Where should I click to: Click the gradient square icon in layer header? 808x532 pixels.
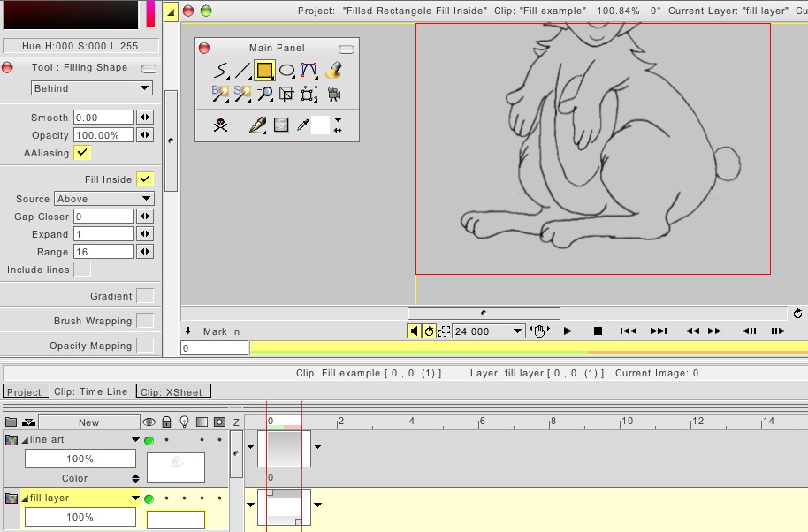point(202,422)
